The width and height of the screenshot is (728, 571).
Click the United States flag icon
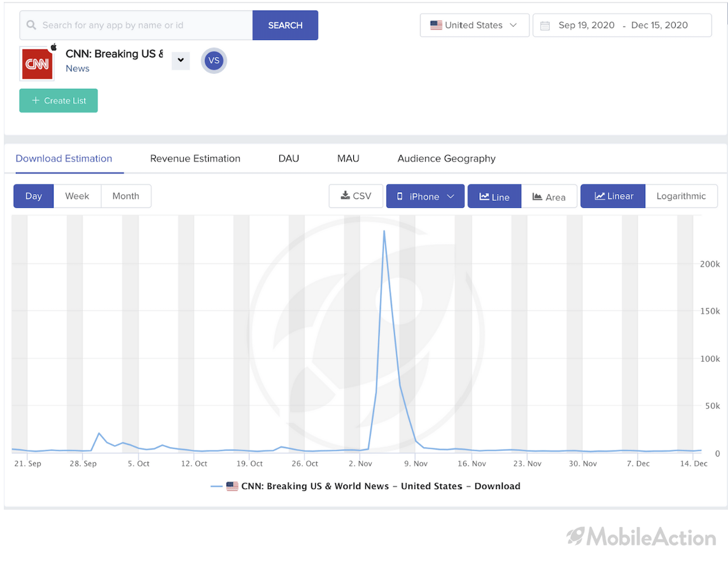pos(436,25)
